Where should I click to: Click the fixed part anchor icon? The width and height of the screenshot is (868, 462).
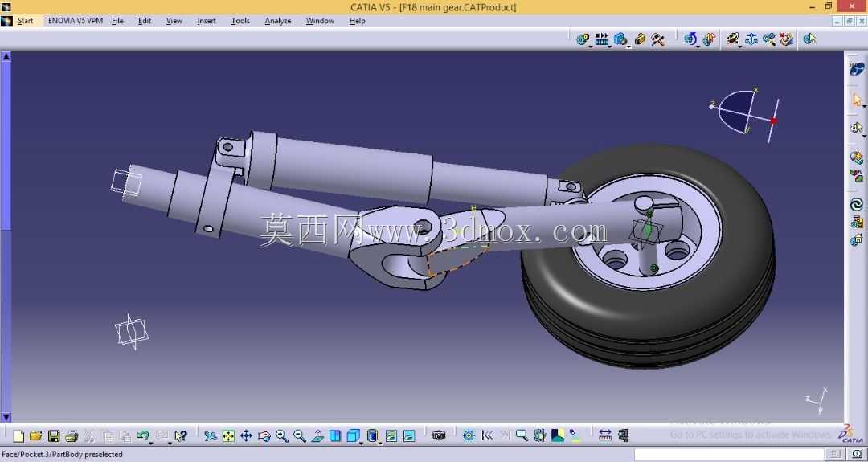pos(751,39)
